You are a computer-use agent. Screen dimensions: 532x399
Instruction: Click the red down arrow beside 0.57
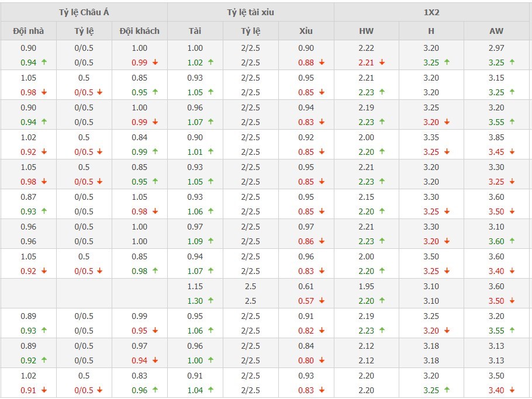322,301
